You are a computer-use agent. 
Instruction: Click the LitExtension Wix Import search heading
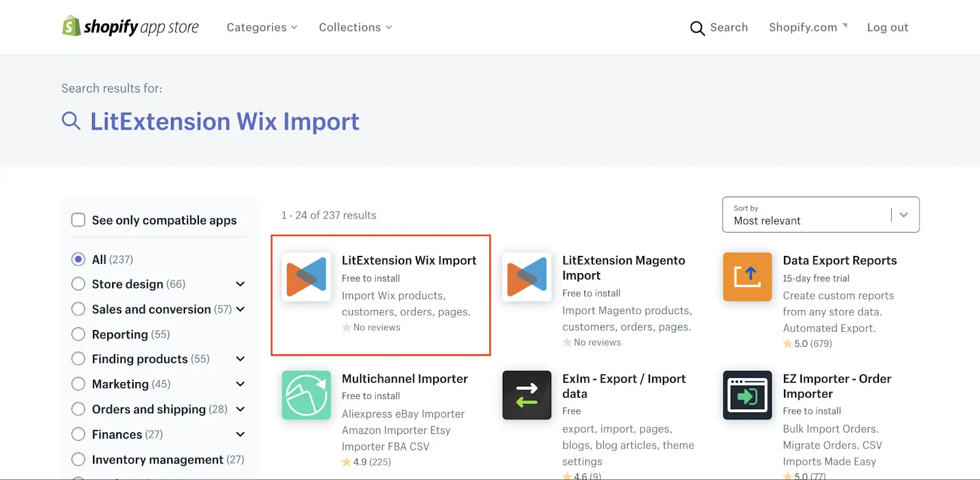tap(225, 121)
